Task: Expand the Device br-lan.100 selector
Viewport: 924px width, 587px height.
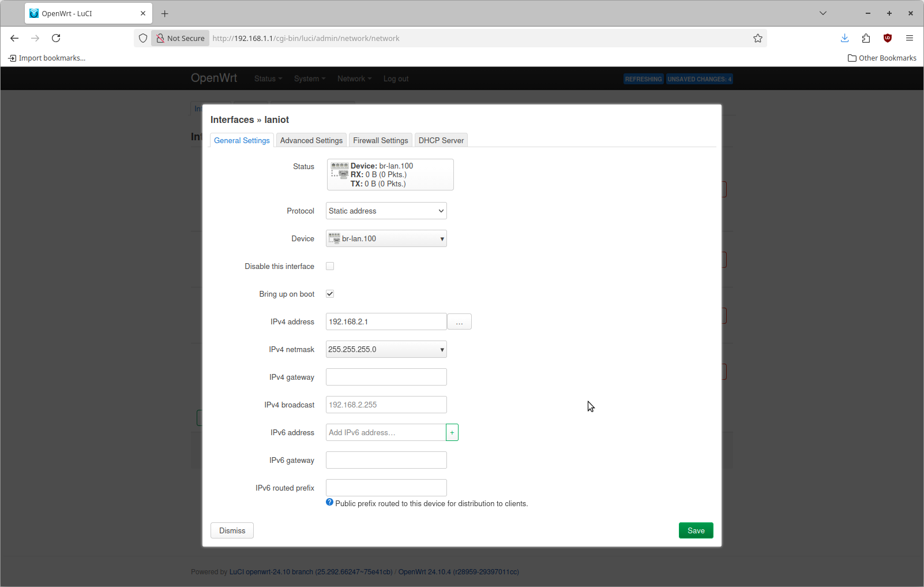Action: pyautogui.click(x=386, y=238)
